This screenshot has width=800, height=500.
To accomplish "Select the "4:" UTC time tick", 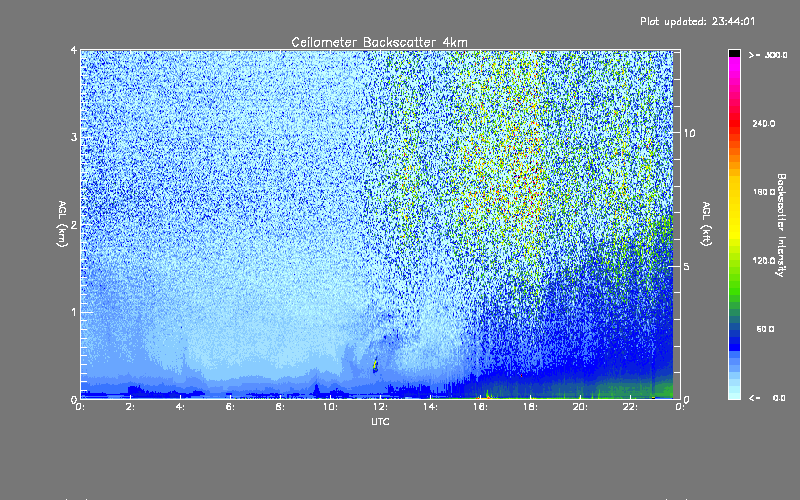I will coord(181,407).
